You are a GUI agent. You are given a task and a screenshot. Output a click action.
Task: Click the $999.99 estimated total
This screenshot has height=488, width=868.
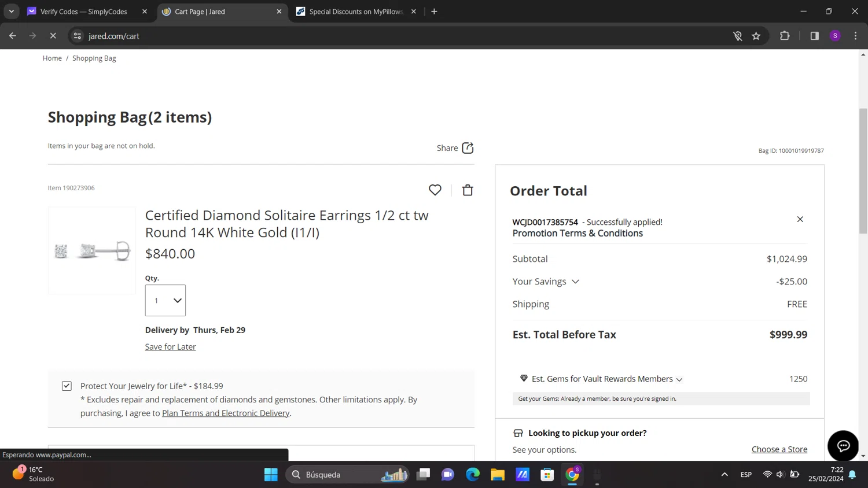click(x=788, y=335)
